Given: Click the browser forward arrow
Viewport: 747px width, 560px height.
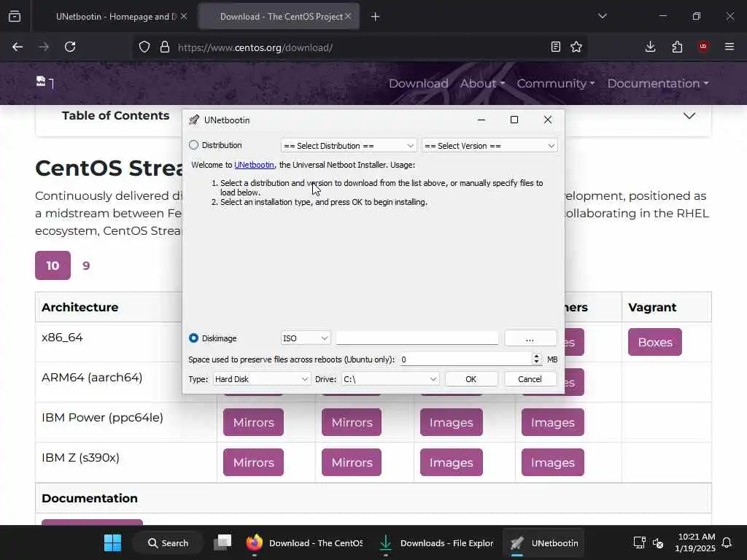Looking at the screenshot, I should tap(44, 47).
